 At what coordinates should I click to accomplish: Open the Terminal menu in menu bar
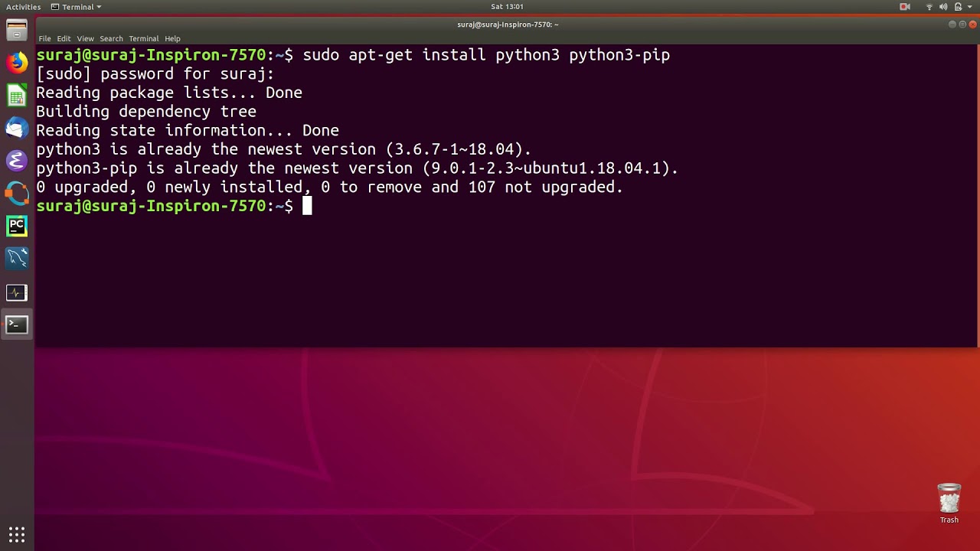point(143,38)
